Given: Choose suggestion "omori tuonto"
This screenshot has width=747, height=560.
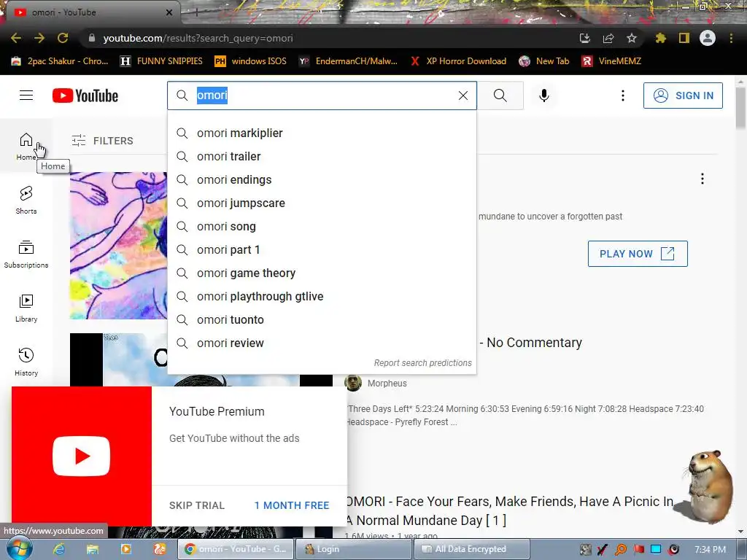Looking at the screenshot, I should (x=322, y=319).
